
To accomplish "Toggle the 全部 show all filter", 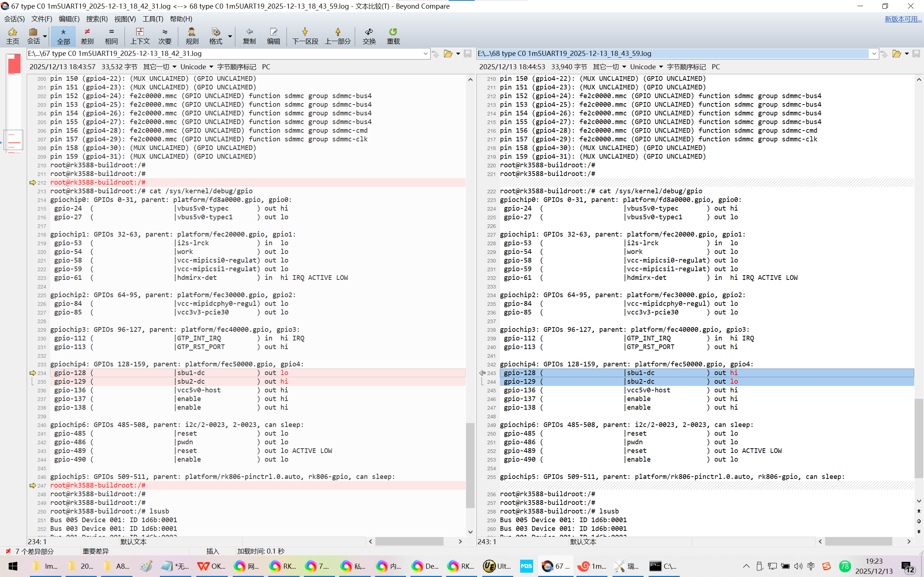I will click(x=63, y=36).
